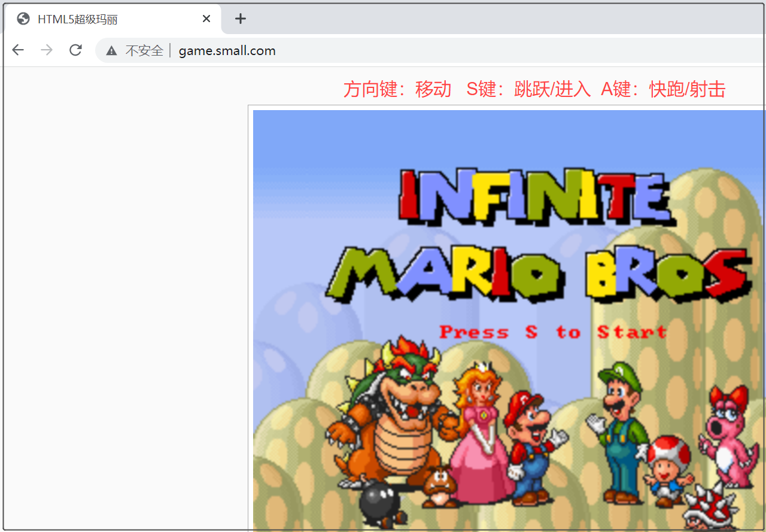The width and height of the screenshot is (766, 532).
Task: Click the brown Goomba character
Action: (x=440, y=485)
